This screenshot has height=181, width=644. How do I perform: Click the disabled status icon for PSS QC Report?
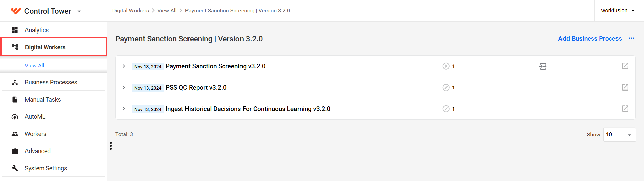(x=446, y=87)
